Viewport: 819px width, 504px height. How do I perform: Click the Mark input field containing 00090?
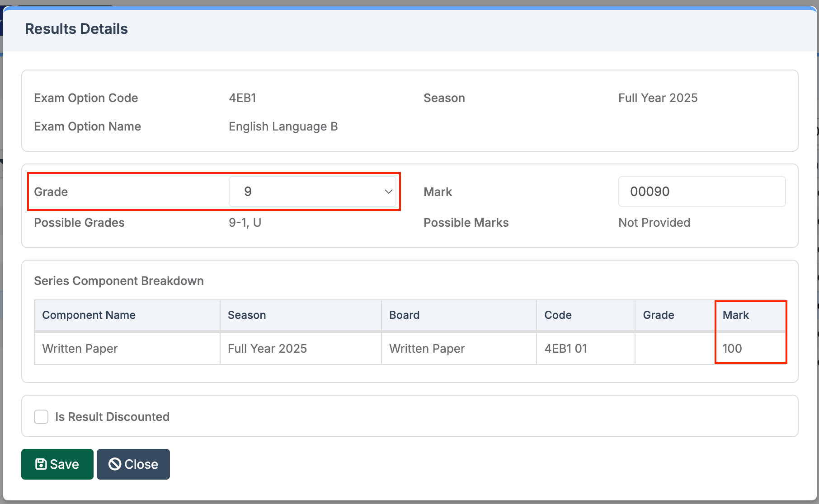[x=701, y=191]
